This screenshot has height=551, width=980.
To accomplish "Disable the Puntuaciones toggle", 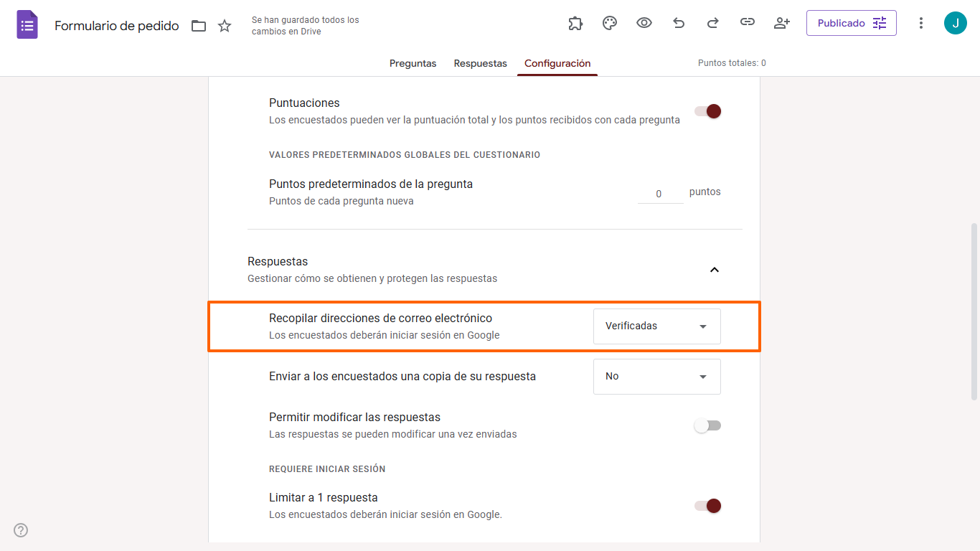I will coord(707,111).
